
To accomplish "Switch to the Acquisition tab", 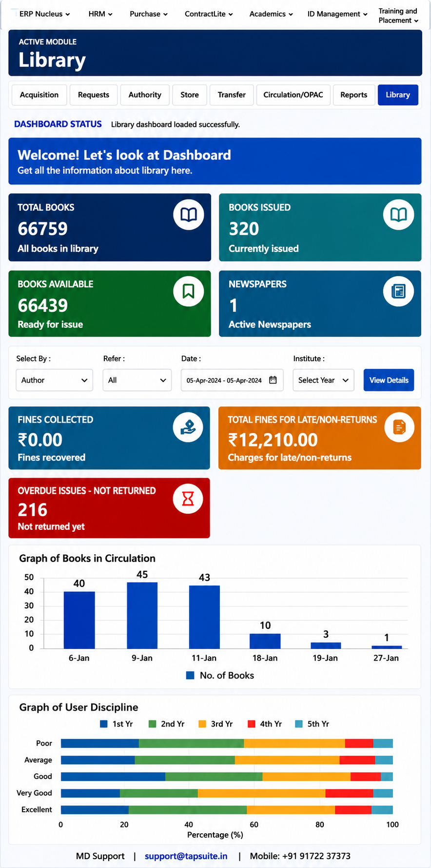I will point(39,95).
